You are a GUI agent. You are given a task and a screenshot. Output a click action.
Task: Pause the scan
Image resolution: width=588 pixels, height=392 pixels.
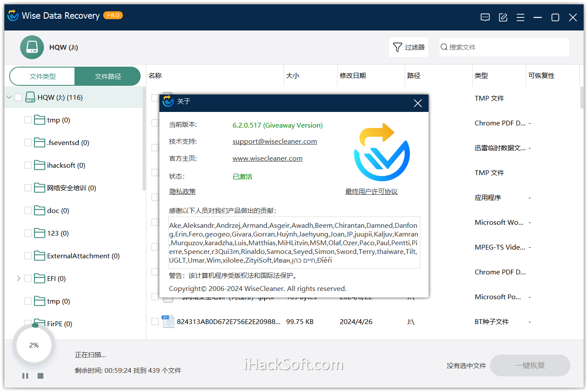point(25,375)
